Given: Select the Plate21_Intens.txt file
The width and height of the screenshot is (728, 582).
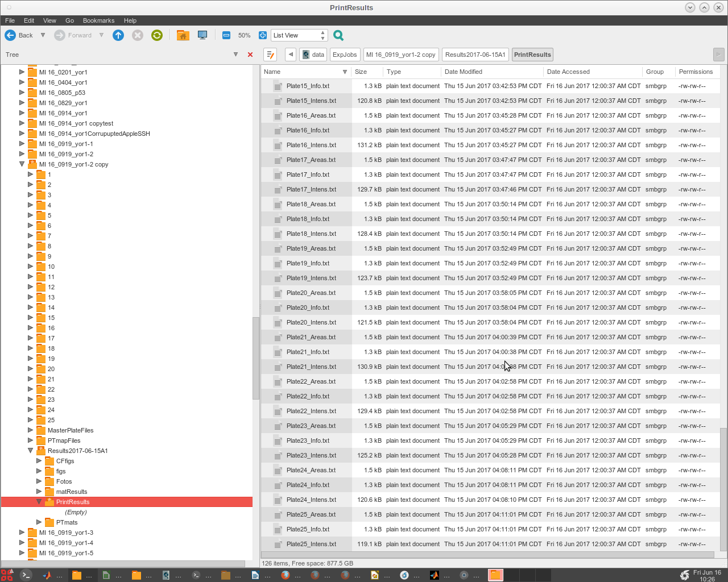Looking at the screenshot, I should click(311, 367).
